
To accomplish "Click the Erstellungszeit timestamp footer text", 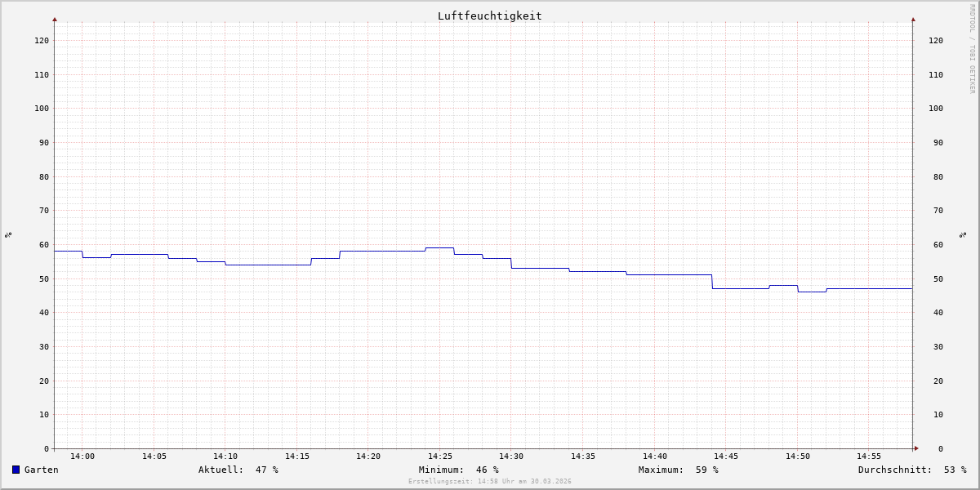I will tap(490, 481).
